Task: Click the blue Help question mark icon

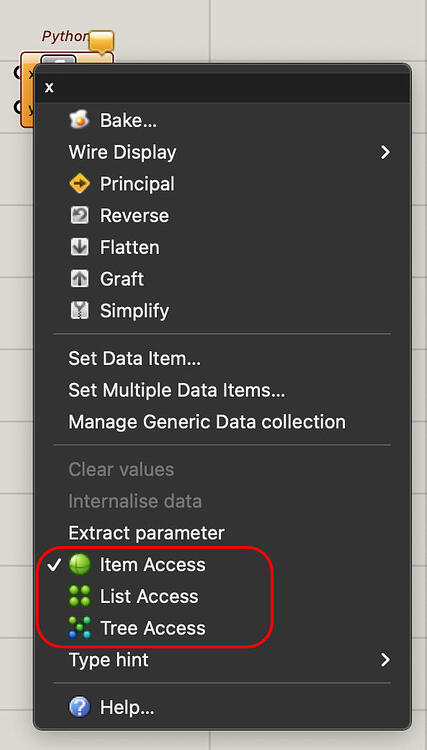Action: [79, 707]
